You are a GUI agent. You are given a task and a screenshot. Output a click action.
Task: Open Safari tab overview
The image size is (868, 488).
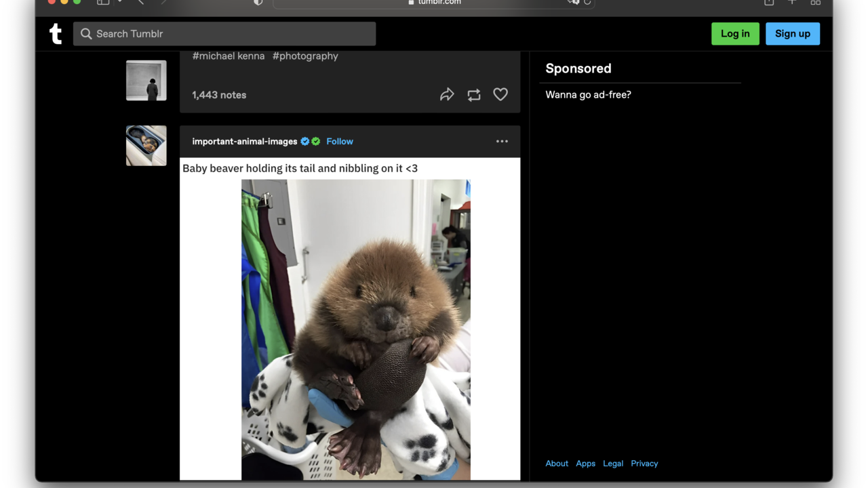click(x=815, y=2)
